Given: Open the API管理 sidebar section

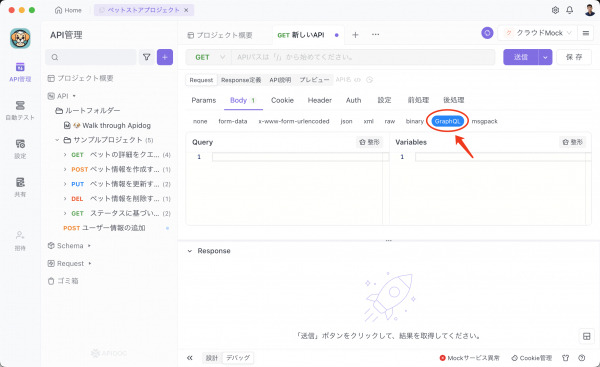Looking at the screenshot, I should (x=20, y=72).
